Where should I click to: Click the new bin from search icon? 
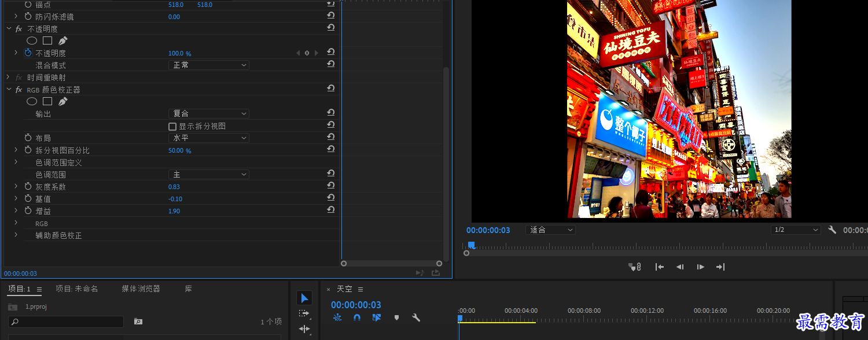pos(138,321)
